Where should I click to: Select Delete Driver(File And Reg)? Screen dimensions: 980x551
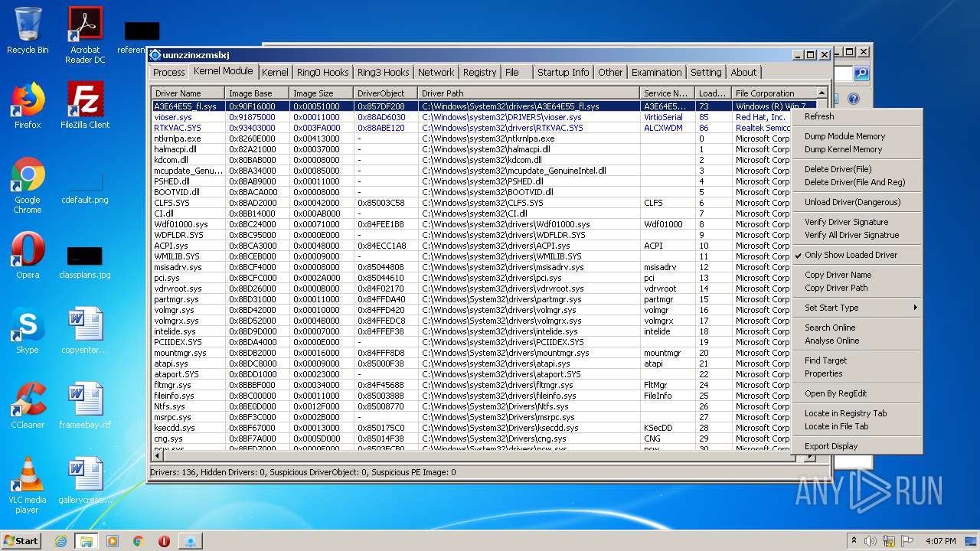pyautogui.click(x=857, y=182)
